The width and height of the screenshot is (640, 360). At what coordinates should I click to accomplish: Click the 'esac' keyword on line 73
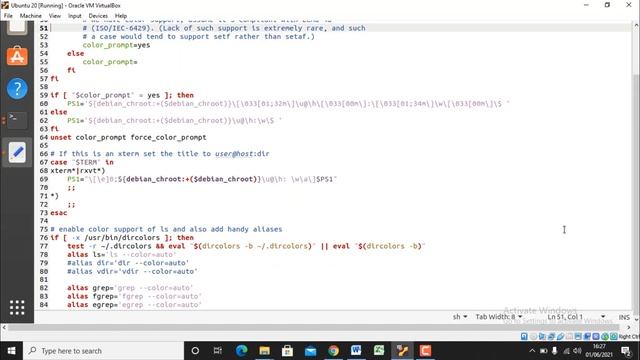58,213
